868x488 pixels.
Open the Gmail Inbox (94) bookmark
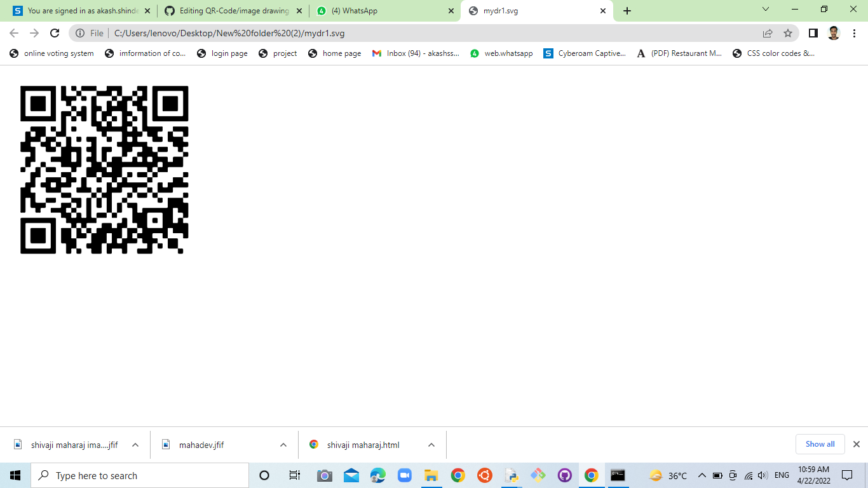416,53
